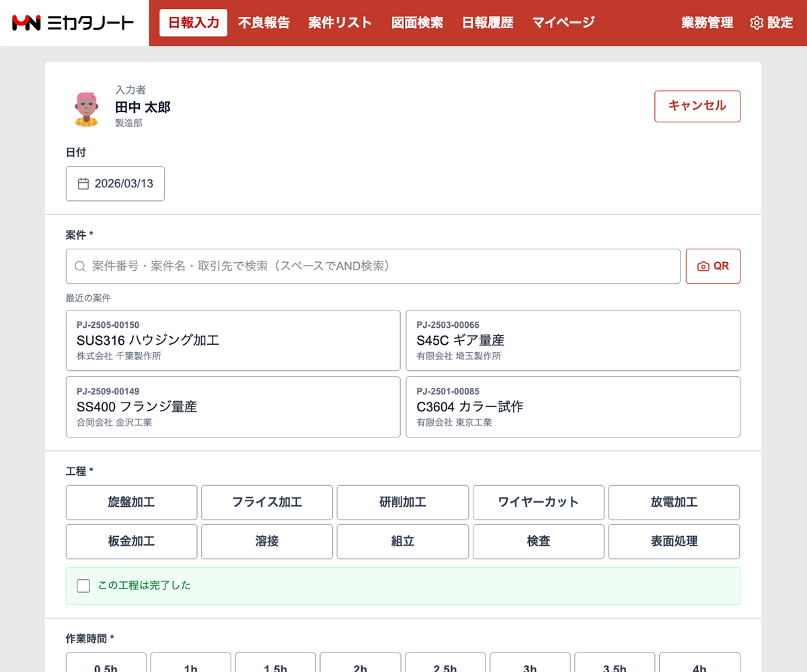
Task: Toggle the 検査 process selection
Action: click(x=538, y=541)
